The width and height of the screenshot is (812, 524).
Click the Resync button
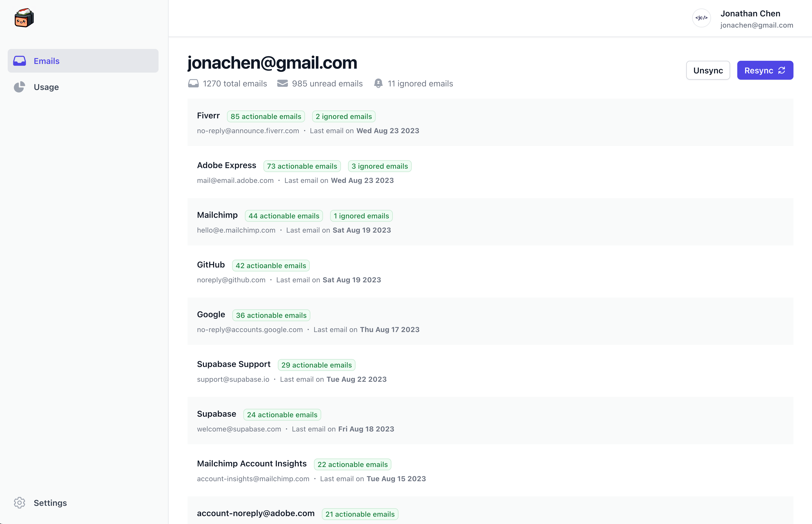click(765, 70)
